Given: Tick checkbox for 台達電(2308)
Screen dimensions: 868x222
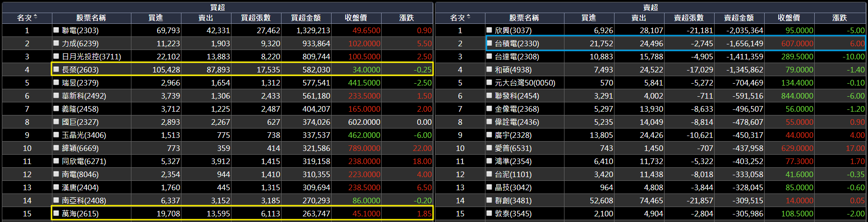Looking at the screenshot, I should [489, 56].
